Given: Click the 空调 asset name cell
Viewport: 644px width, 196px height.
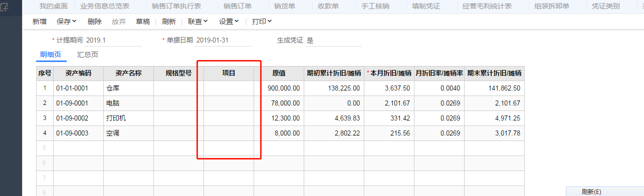Looking at the screenshot, I should (129, 133).
